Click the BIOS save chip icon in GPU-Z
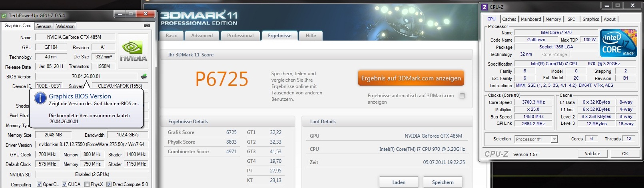 coord(144,76)
